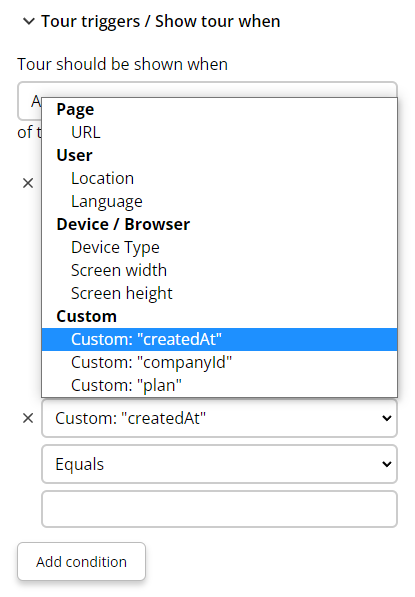
Task: Click the Add condition button
Action: (x=81, y=562)
